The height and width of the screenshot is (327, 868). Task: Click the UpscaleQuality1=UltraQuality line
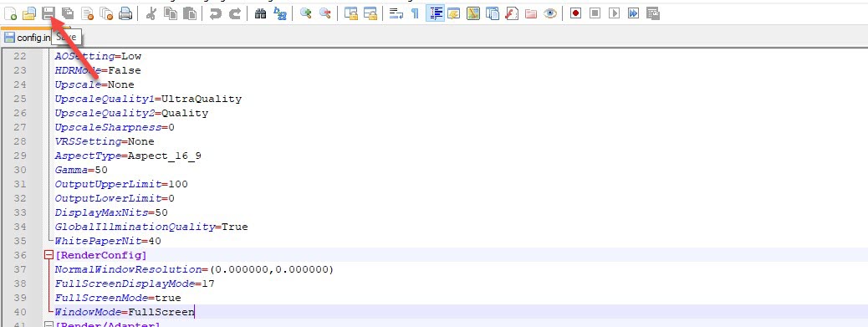click(148, 99)
